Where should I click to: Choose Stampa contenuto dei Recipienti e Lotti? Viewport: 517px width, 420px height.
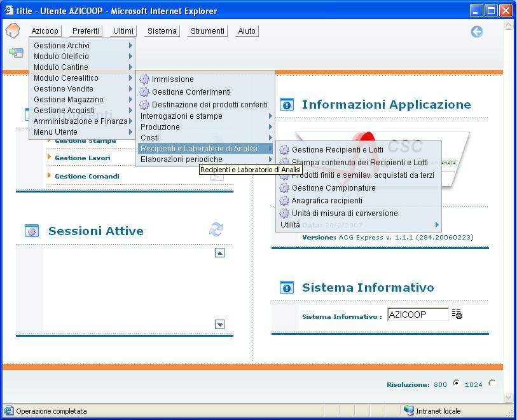pyautogui.click(x=359, y=163)
